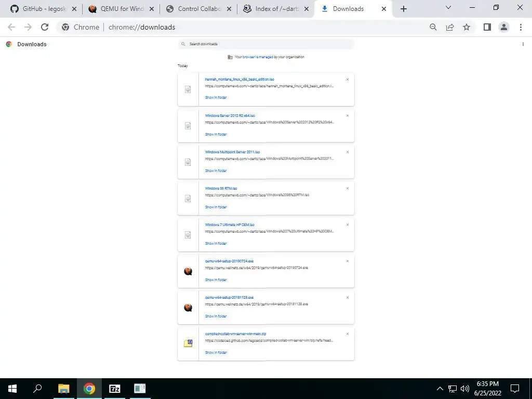Screen dimensions: 532x399
Task: Open Windows 7 Ultimate HP OEM.iso link
Action: point(230,224)
